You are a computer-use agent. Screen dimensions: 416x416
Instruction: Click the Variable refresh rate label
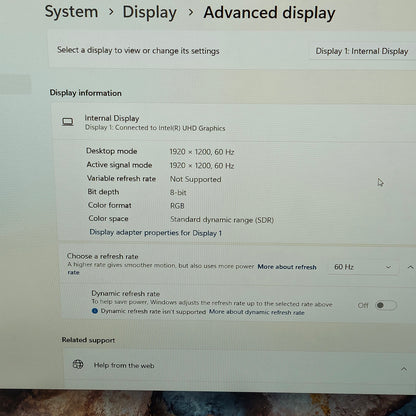tap(121, 179)
